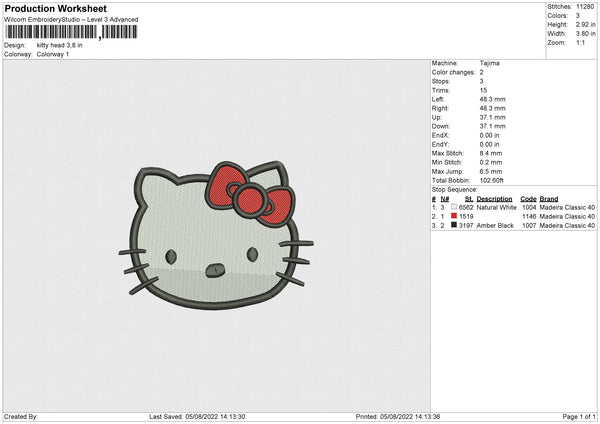
Task: Click the Stops value 3
Action: click(x=481, y=82)
